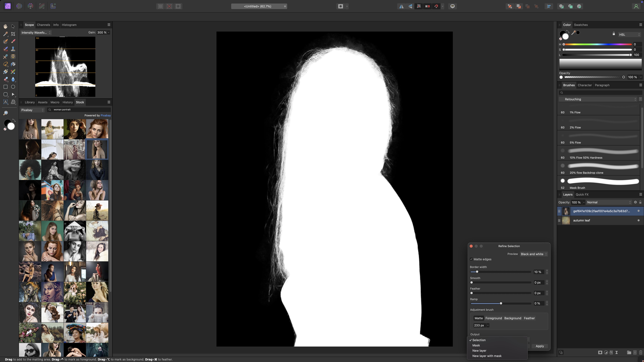644x362 pixels.
Task: Toggle the color panel lock icon
Action: (x=614, y=33)
